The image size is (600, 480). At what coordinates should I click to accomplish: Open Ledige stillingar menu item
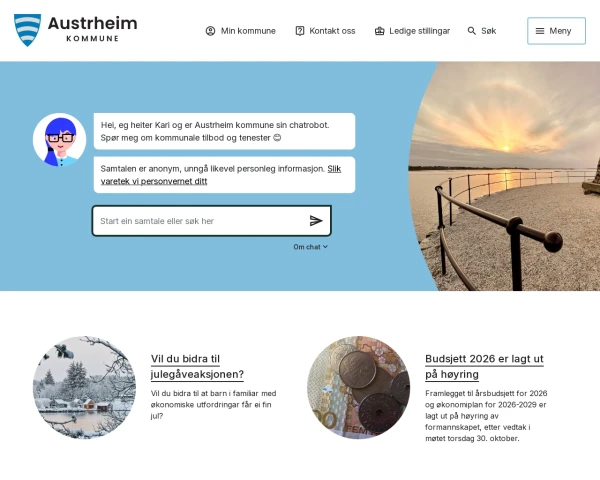(x=412, y=31)
